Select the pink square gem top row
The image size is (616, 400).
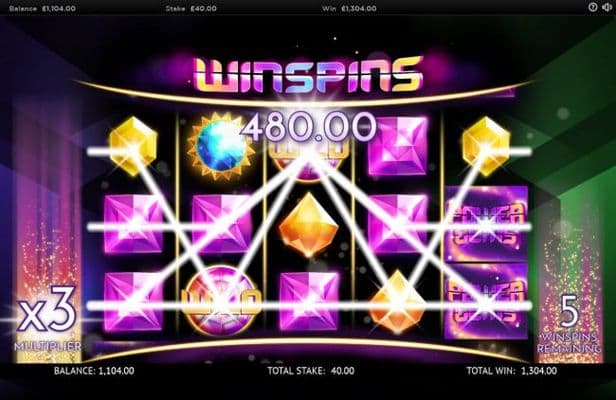click(x=398, y=145)
